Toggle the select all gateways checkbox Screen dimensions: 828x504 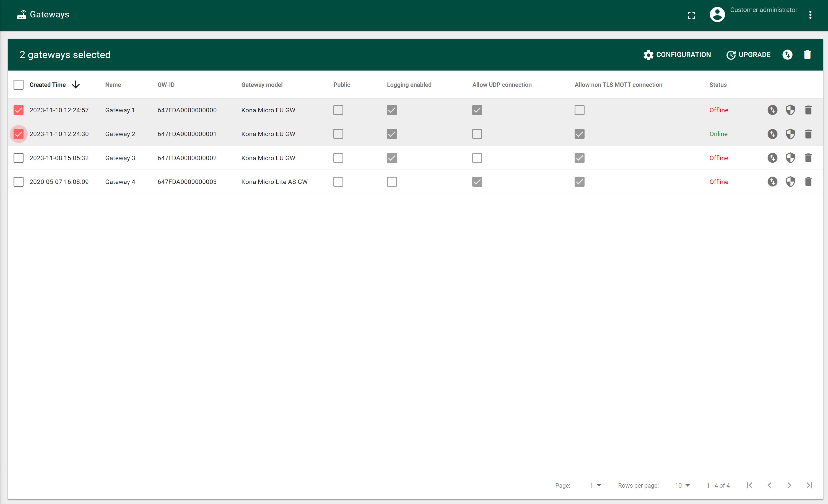[18, 85]
